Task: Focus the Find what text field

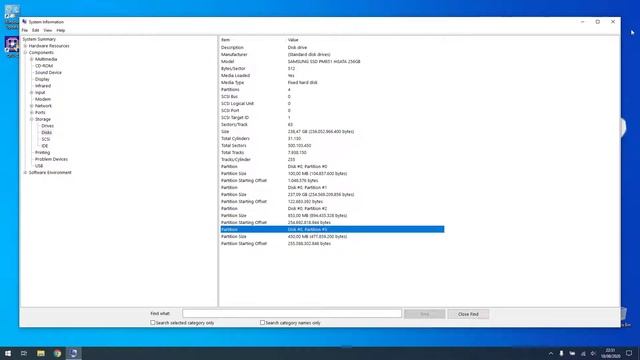Action: [x=292, y=313]
